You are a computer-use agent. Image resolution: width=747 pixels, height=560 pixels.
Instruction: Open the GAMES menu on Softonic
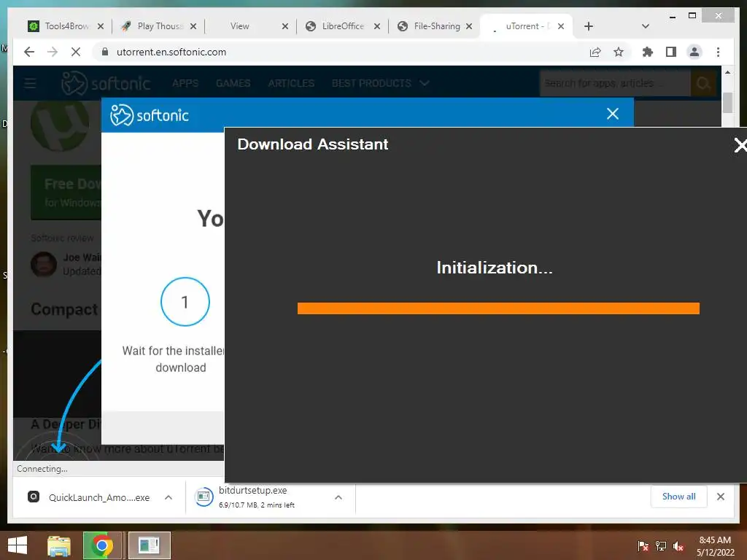tap(233, 83)
